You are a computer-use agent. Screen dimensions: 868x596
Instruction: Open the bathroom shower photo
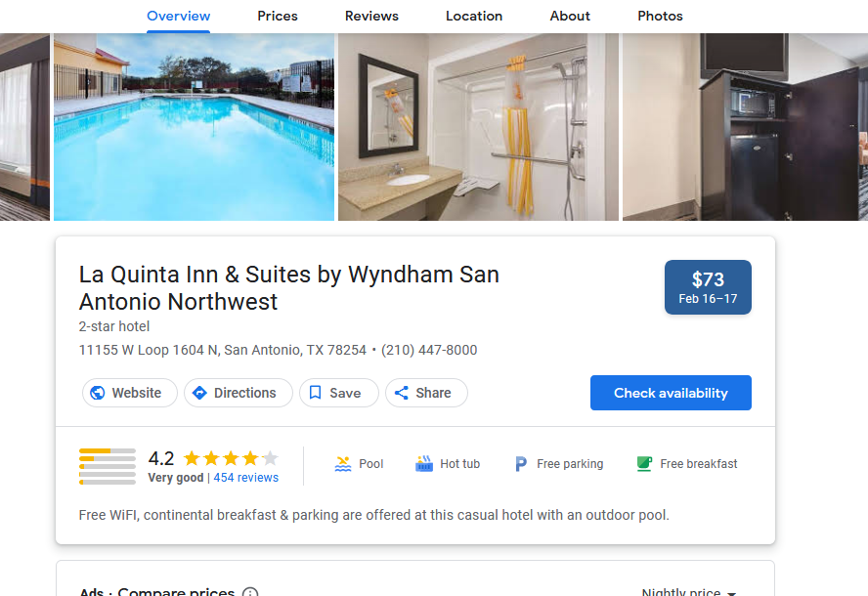[x=478, y=127]
